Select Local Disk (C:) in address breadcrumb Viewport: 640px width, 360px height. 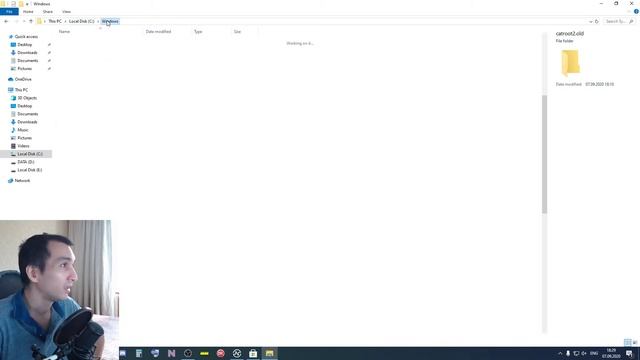pyautogui.click(x=81, y=21)
